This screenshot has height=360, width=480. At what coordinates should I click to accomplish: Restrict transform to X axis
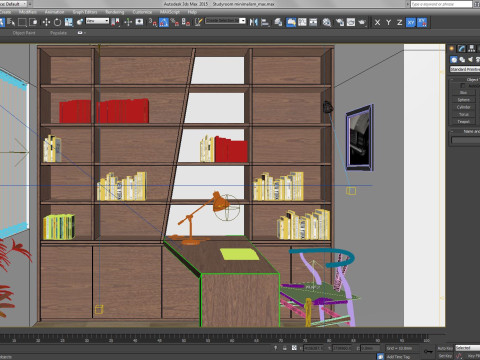377,22
